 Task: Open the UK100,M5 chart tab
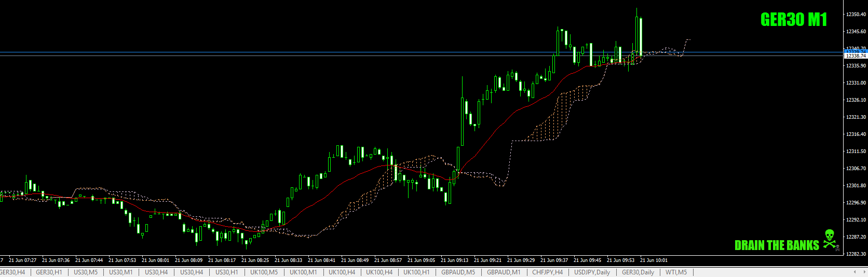264,272
